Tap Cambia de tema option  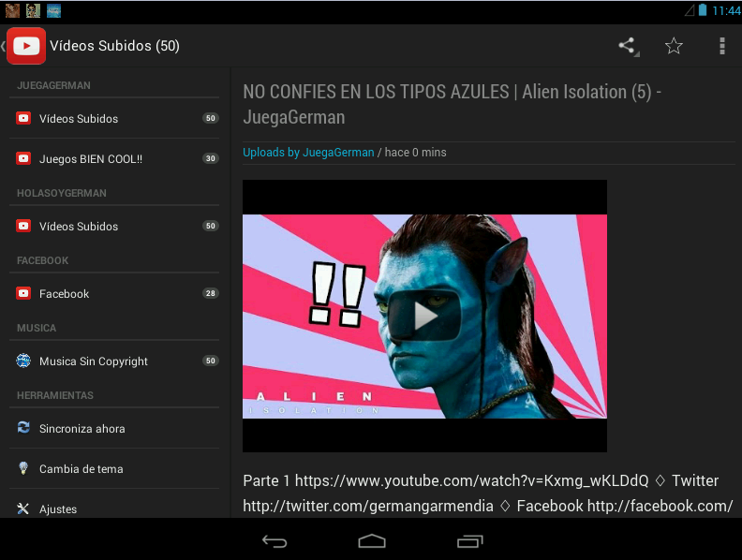[x=114, y=469]
